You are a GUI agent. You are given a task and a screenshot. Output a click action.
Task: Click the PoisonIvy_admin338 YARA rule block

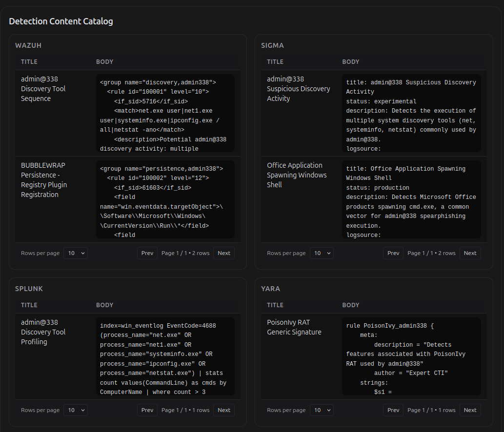411,356
